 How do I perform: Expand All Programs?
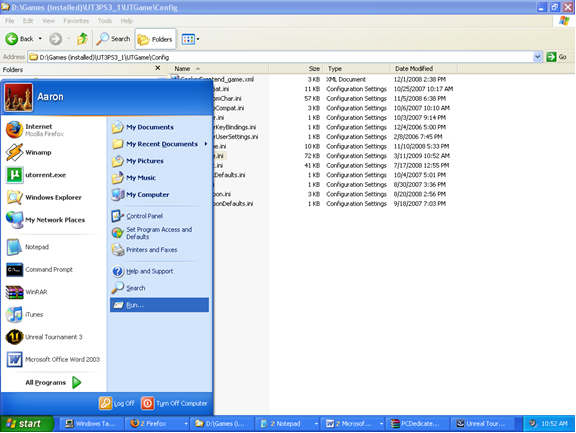(x=53, y=383)
